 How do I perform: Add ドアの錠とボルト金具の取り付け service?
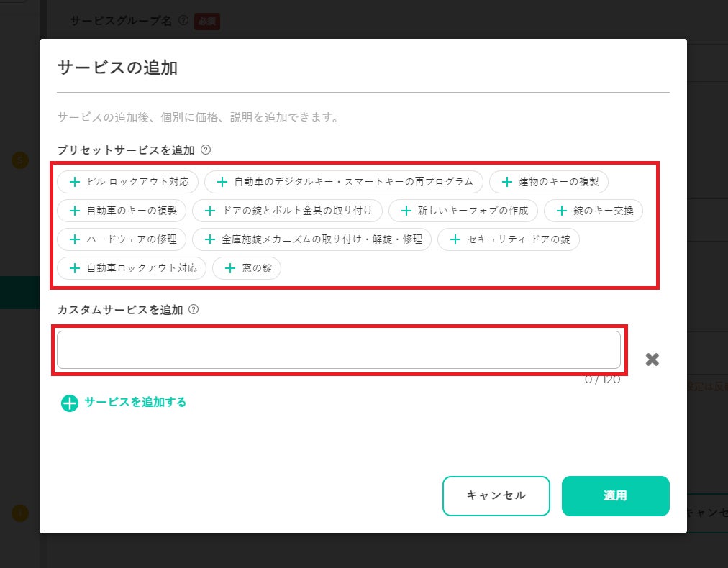coord(288,211)
